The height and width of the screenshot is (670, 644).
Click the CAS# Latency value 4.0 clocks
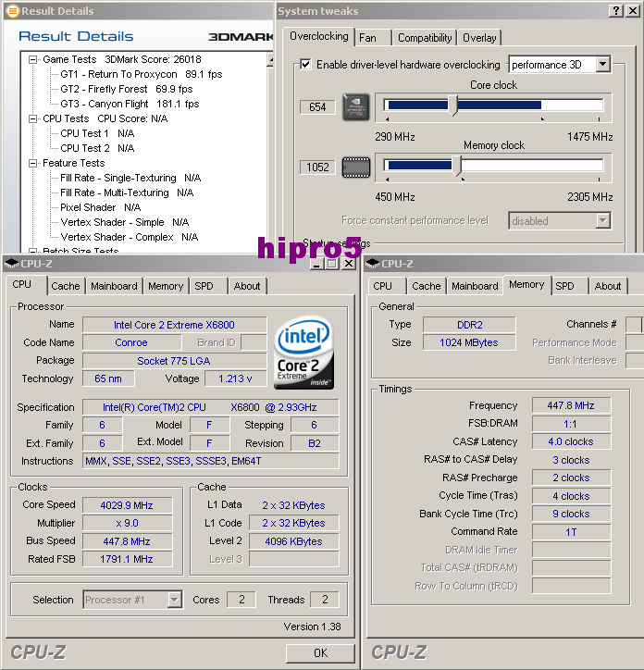[x=571, y=441]
